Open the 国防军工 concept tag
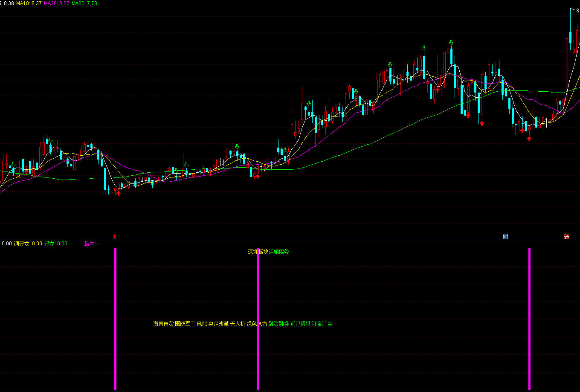This screenshot has height=392, width=580. pos(185,324)
